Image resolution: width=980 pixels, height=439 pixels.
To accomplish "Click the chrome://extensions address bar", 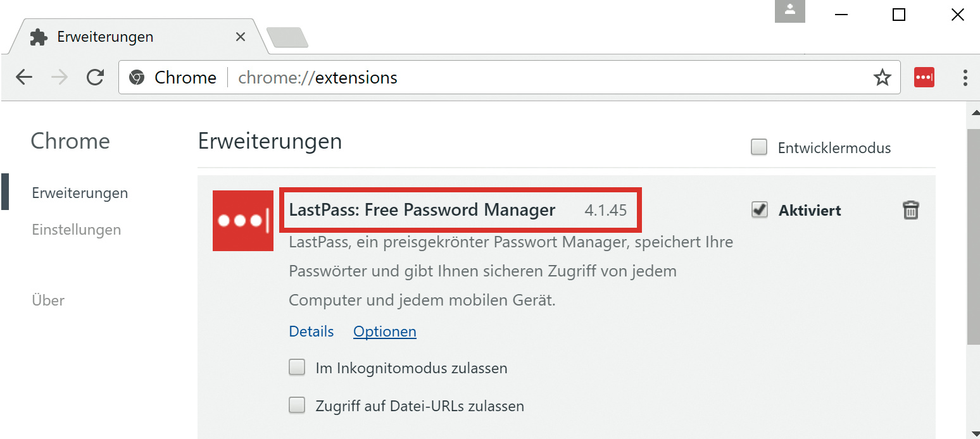I will click(506, 78).
